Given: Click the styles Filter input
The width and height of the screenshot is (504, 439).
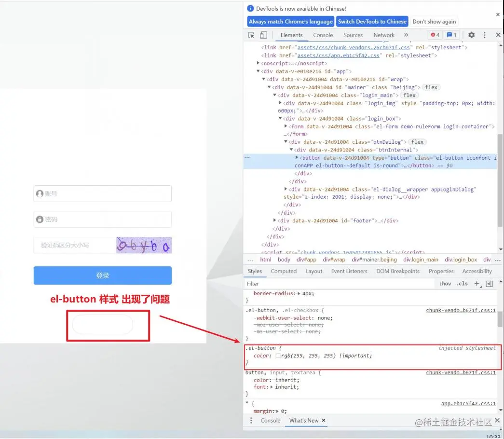Looking at the screenshot, I should coord(339,283).
